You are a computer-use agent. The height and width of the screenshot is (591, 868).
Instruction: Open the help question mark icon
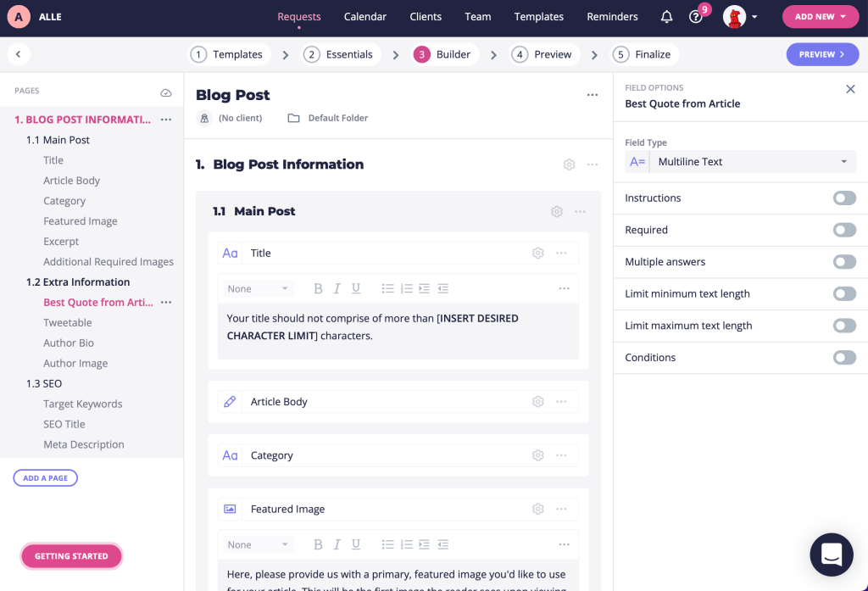(696, 17)
